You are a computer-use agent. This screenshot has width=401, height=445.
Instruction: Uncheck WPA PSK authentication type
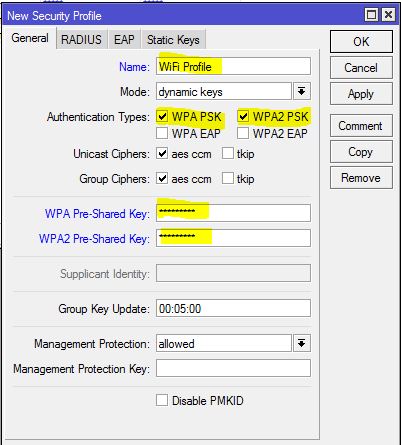click(162, 117)
